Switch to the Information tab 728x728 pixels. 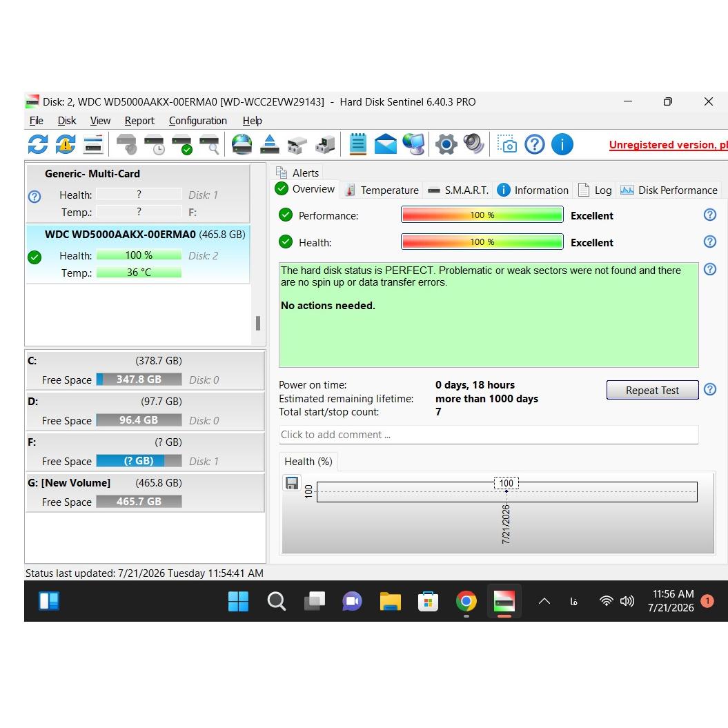[533, 190]
